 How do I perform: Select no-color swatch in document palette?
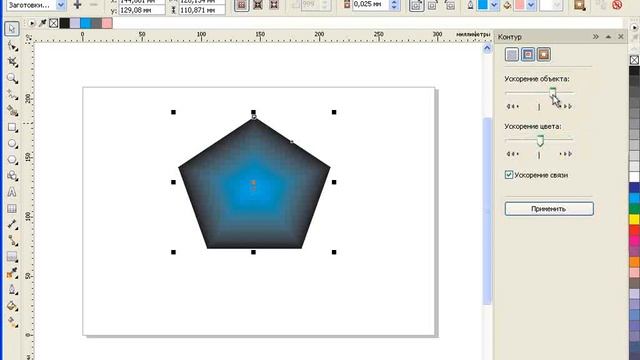pos(53,23)
